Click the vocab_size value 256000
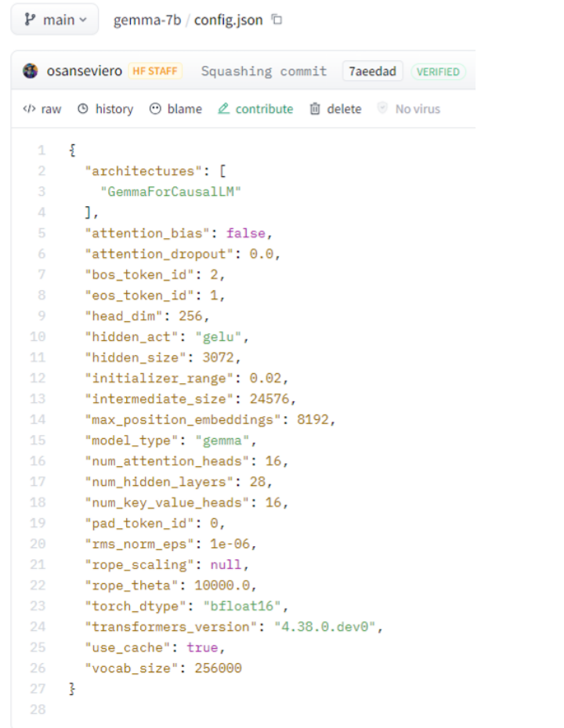564x728 pixels. pos(219,668)
